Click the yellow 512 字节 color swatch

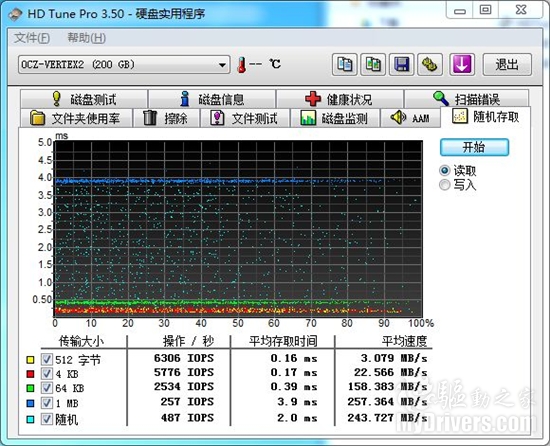31,360
